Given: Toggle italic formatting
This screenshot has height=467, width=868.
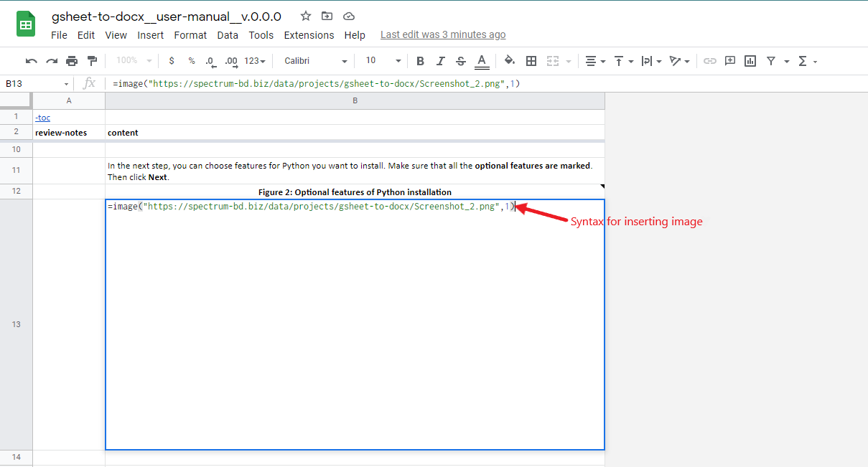Looking at the screenshot, I should (x=441, y=61).
